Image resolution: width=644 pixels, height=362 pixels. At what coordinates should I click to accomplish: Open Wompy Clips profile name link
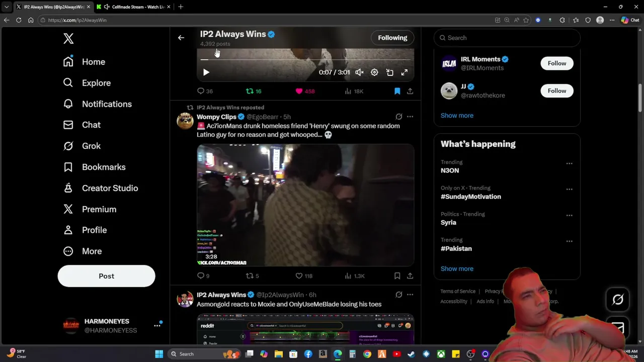216,117
